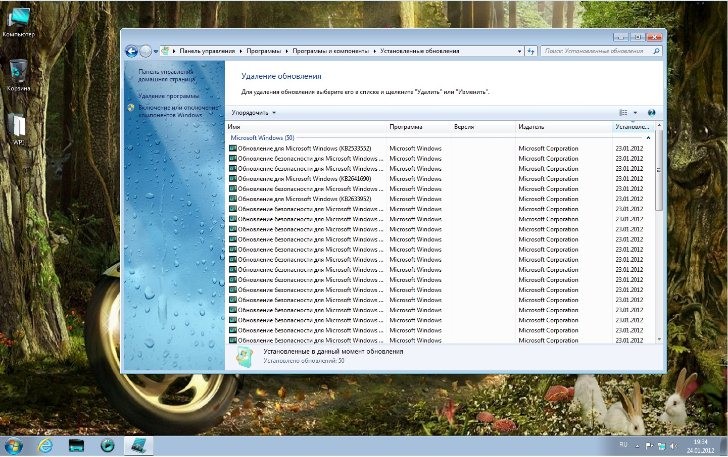Open the file explorer taskbar icon

77,446
